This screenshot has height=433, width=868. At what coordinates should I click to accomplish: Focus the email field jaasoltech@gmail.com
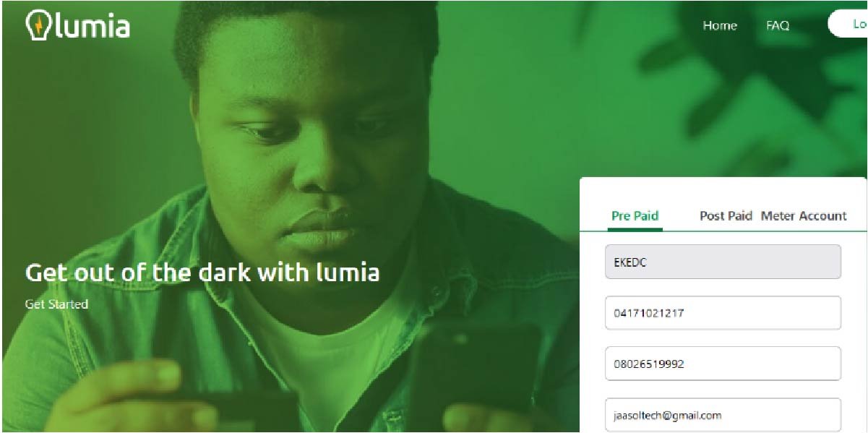[723, 415]
